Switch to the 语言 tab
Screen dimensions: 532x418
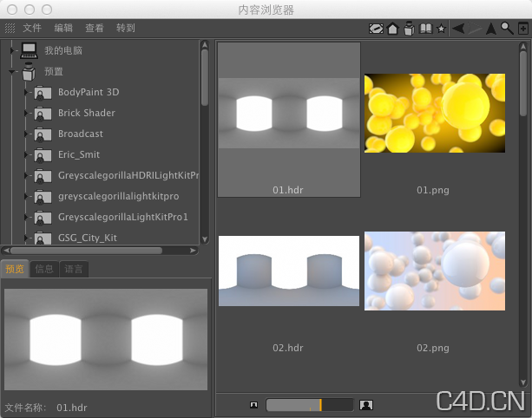[x=74, y=269]
